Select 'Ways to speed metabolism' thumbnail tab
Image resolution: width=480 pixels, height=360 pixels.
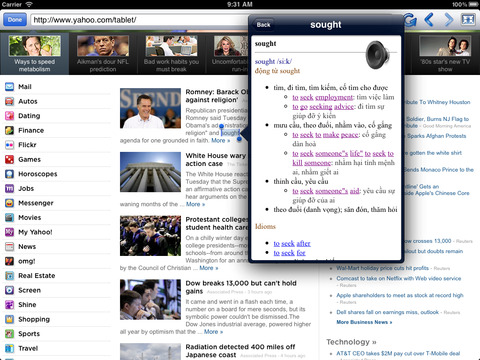(35, 54)
